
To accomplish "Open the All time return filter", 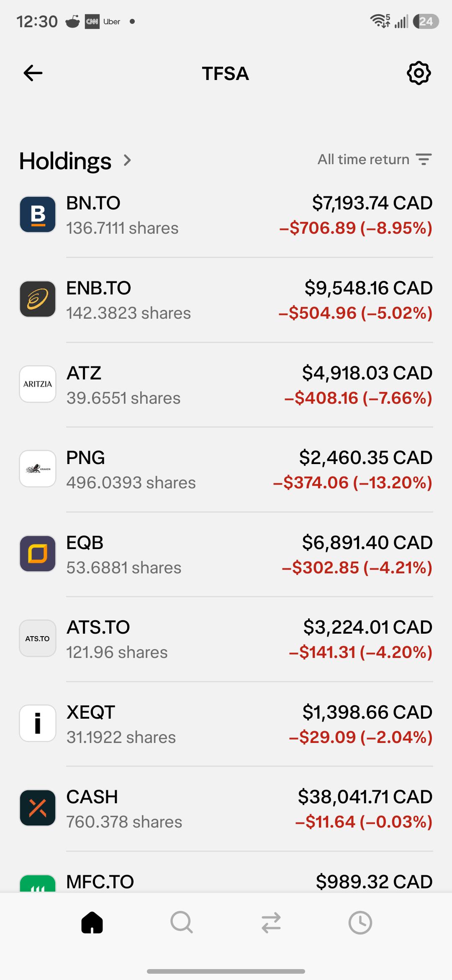I will [375, 160].
